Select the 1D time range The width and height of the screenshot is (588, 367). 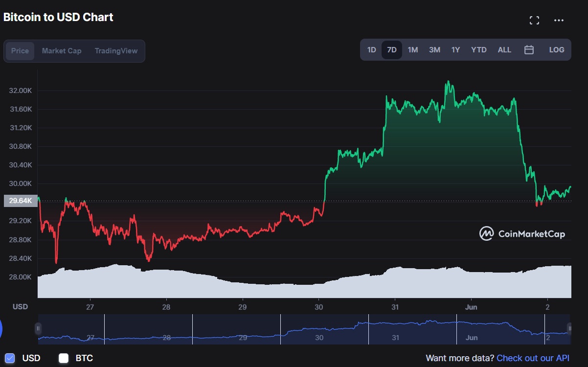click(371, 49)
